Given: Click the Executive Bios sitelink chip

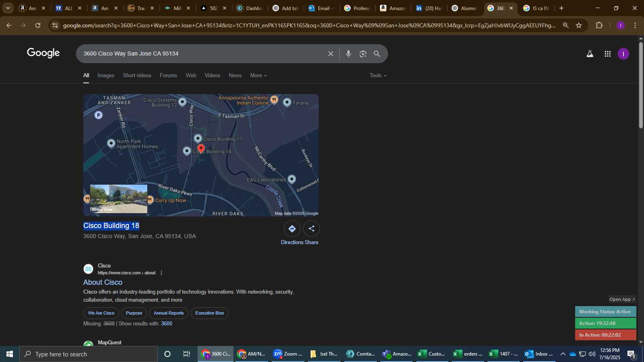Looking at the screenshot, I should [x=210, y=313].
